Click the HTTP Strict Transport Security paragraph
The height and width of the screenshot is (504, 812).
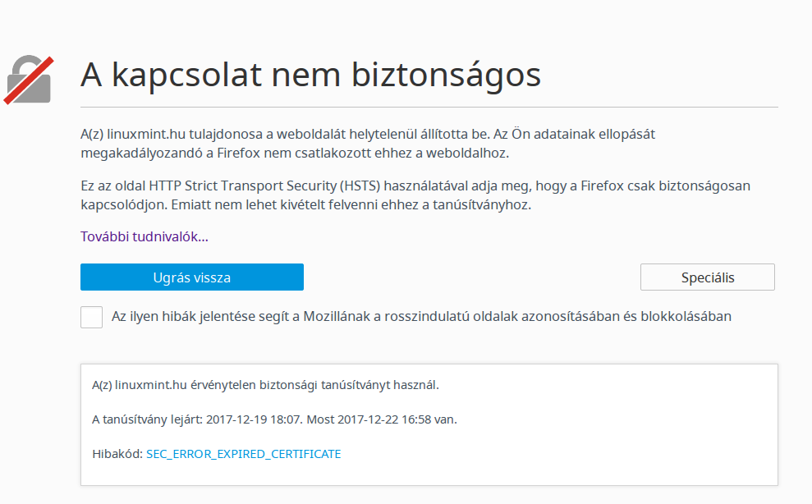click(x=415, y=195)
